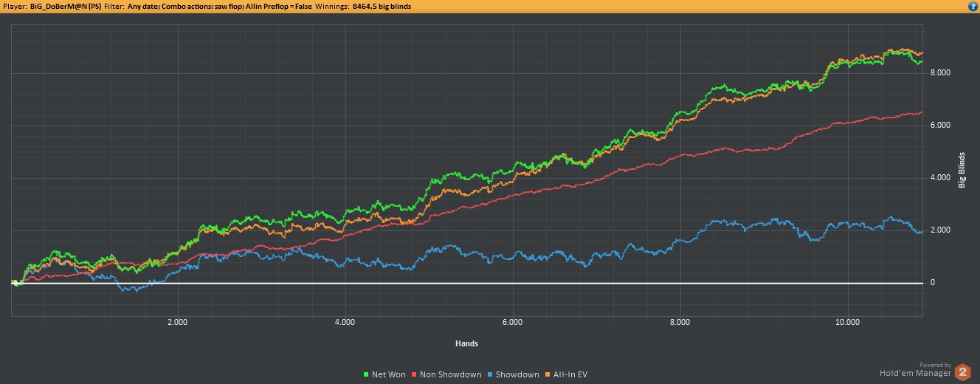Viewport: 980px width, 384px height.
Task: Click the orange All-In EV legend square
Action: (546, 374)
